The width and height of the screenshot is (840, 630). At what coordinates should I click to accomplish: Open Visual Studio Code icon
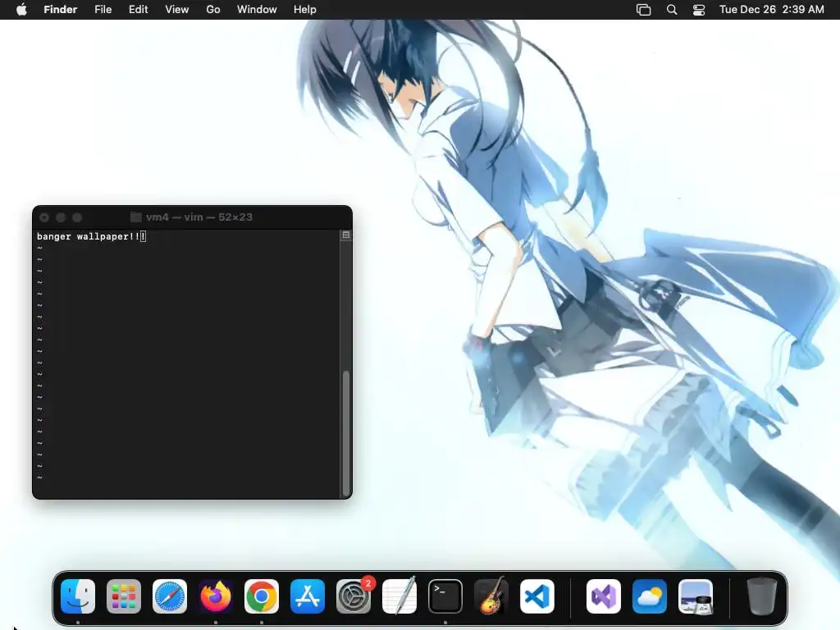[x=537, y=596]
